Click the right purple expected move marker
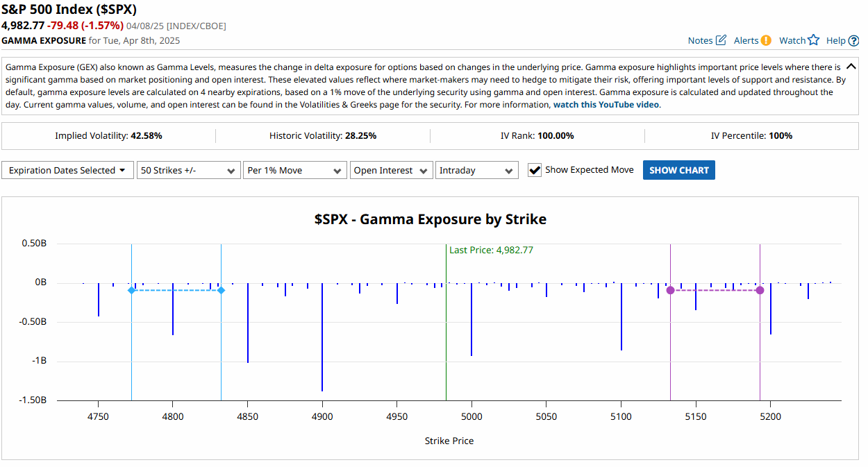This screenshot has width=868, height=467. (760, 290)
